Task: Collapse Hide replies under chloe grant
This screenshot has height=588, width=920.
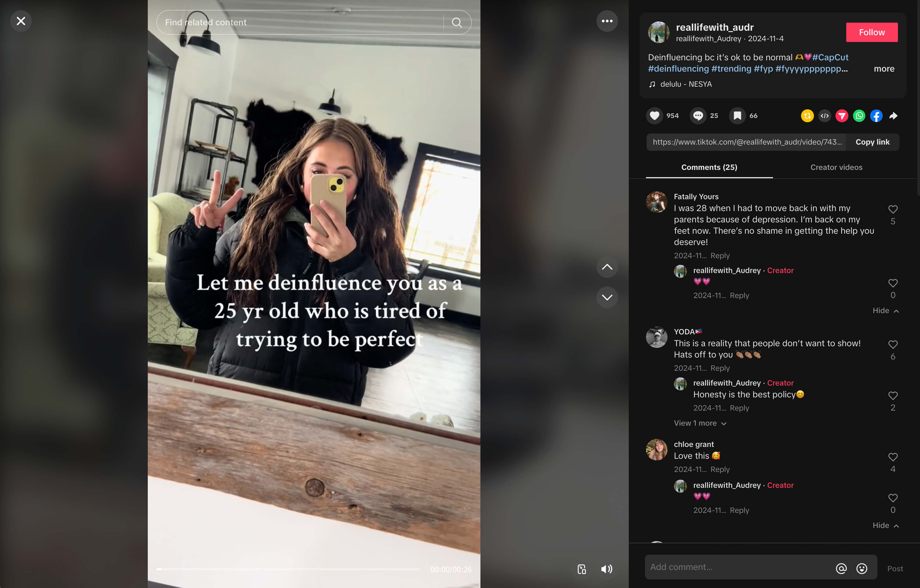Action: pyautogui.click(x=884, y=526)
